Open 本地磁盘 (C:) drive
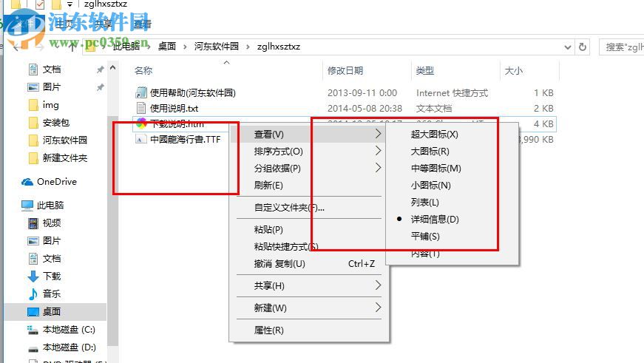The width and height of the screenshot is (644, 363). (x=69, y=329)
